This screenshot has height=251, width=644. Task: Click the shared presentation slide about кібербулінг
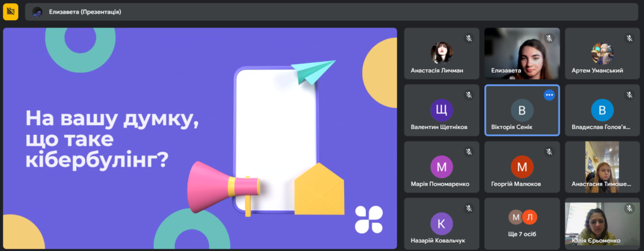(200, 138)
